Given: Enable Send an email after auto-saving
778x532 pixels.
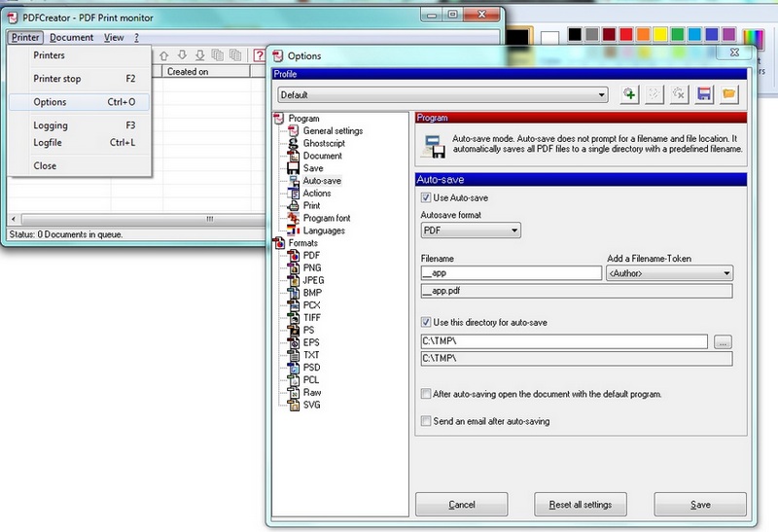Looking at the screenshot, I should [426, 421].
